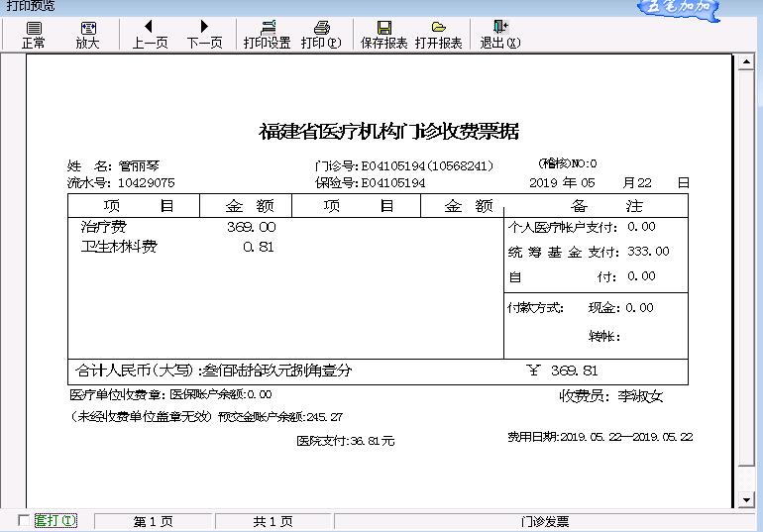The height and width of the screenshot is (532, 763).
Task: Click (稽核)NO:0 text
Action: [x=568, y=163]
